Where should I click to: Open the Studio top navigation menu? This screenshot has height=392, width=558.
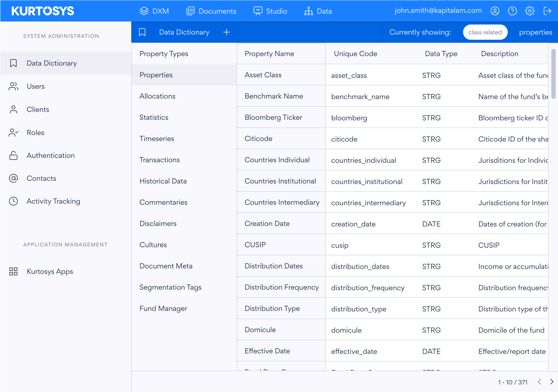[x=270, y=11]
